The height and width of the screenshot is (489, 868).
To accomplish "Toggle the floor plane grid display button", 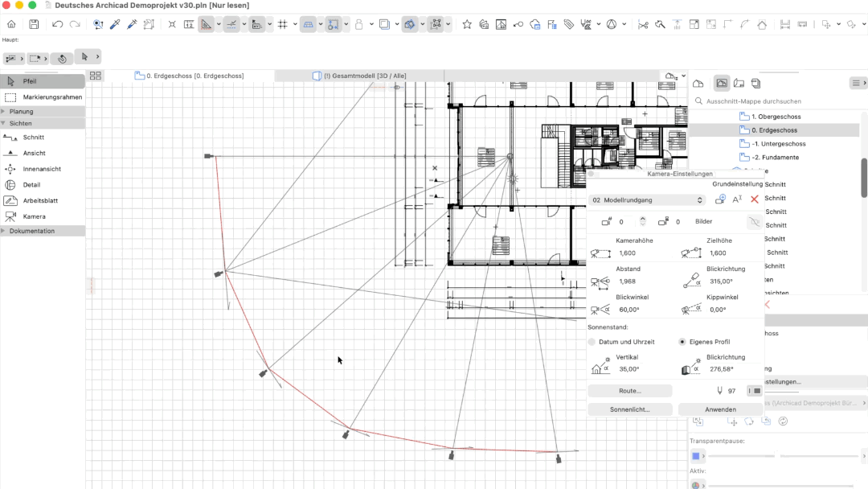I will (x=309, y=24).
